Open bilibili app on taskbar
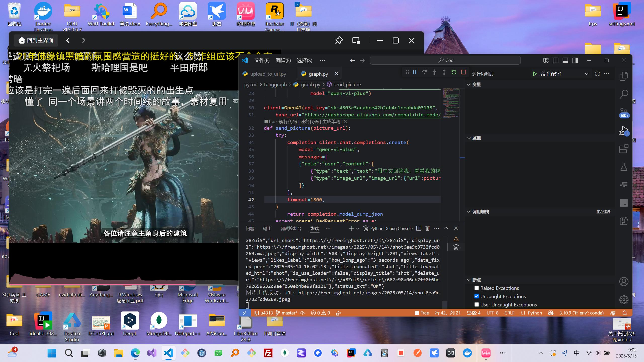 (486, 353)
